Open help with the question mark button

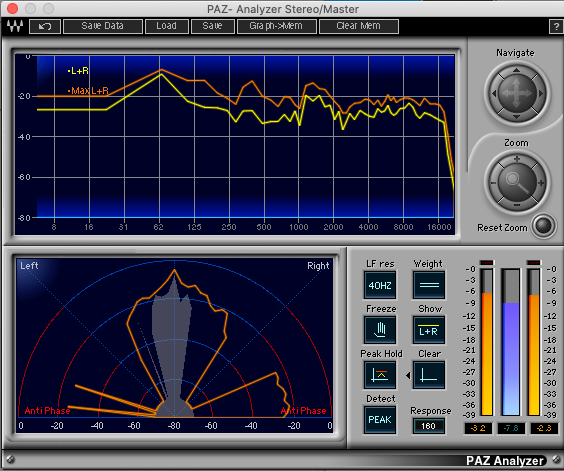(556, 27)
